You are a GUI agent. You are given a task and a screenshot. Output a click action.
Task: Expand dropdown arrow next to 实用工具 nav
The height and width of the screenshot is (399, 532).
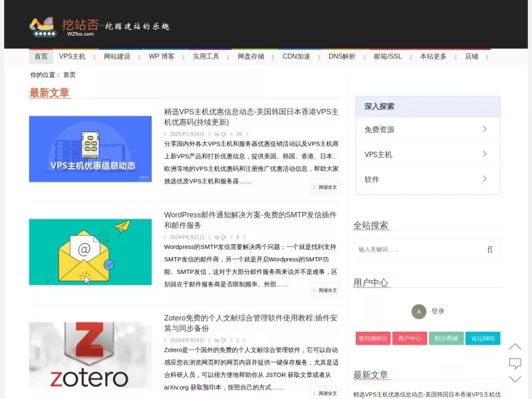coord(228,57)
